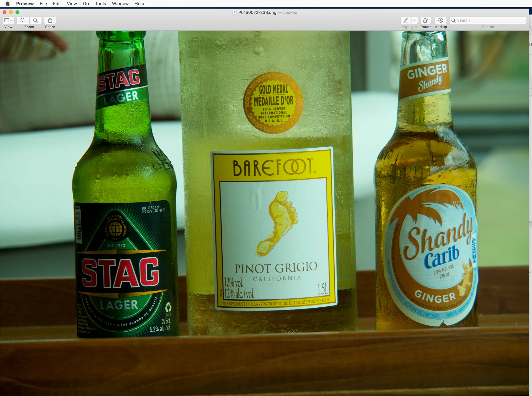Screen dimensions: 532x396
Task: Open the Window menu
Action: (120, 3)
